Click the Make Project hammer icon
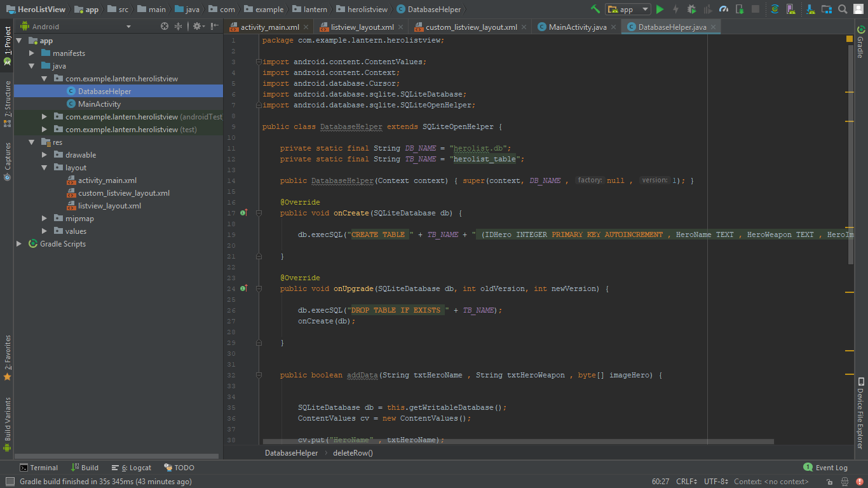 [595, 9]
